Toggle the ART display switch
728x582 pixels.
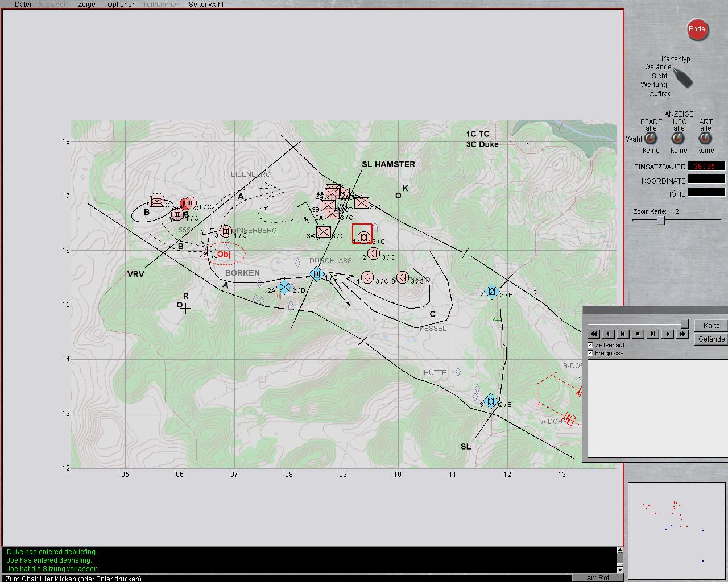705,139
